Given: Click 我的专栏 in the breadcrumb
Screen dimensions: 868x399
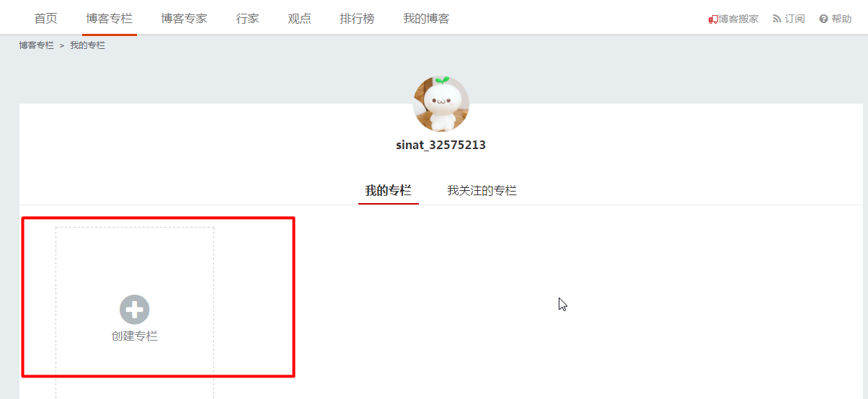Looking at the screenshot, I should 87,45.
